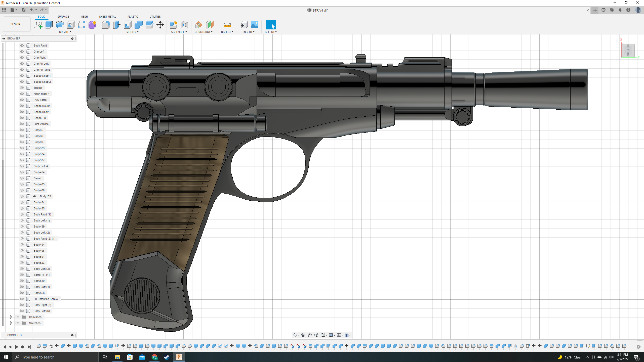
Task: Open the INSPECT dropdown menu
Action: coord(227,32)
